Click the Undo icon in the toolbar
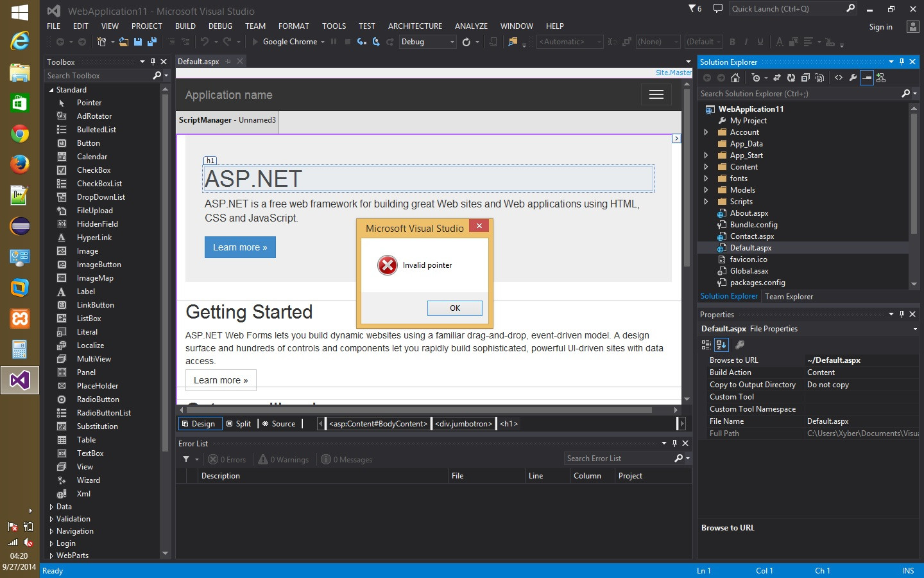The width and height of the screenshot is (924, 578). click(205, 42)
